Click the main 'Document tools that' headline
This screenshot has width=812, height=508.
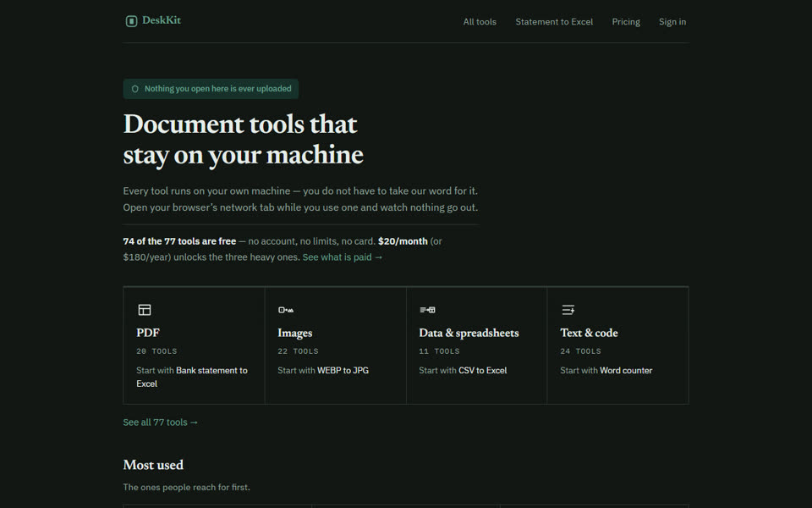click(240, 124)
